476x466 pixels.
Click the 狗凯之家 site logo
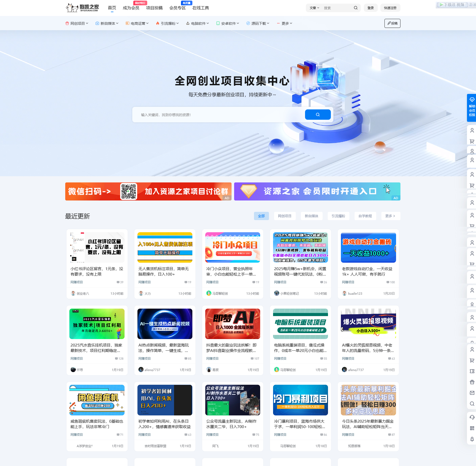click(83, 8)
